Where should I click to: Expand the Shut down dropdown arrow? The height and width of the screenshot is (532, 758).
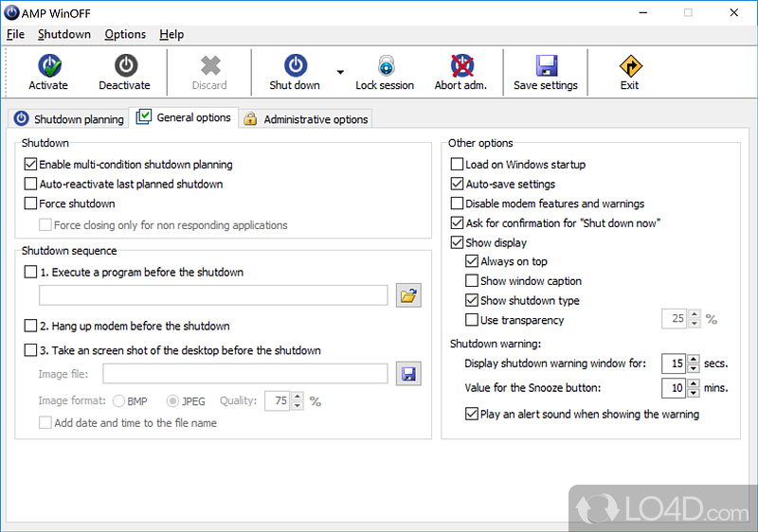339,72
